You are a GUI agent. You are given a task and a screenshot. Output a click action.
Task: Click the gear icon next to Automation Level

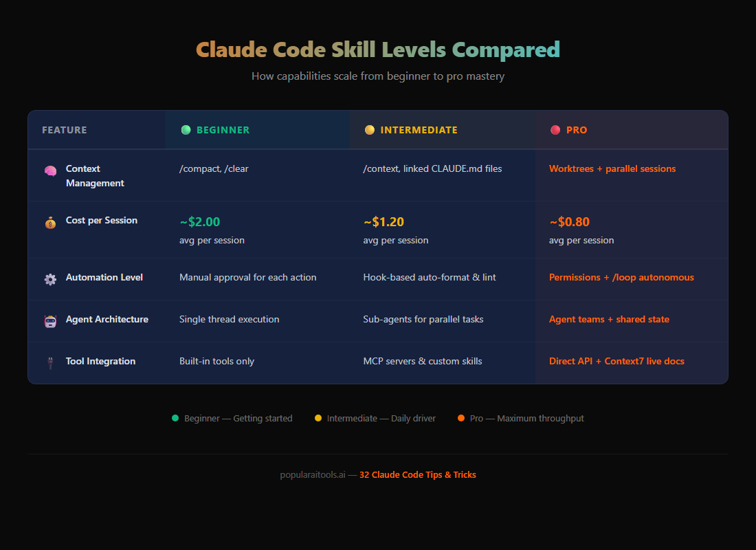[49, 279]
